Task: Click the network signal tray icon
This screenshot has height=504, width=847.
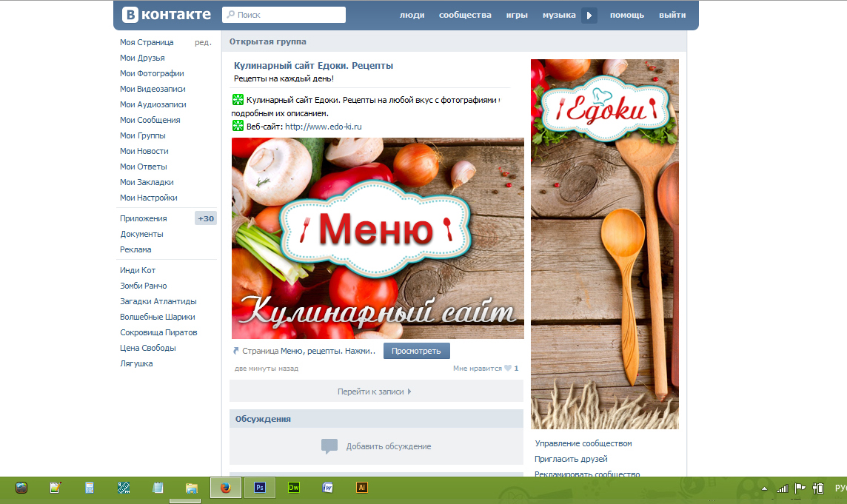Action: click(x=782, y=488)
